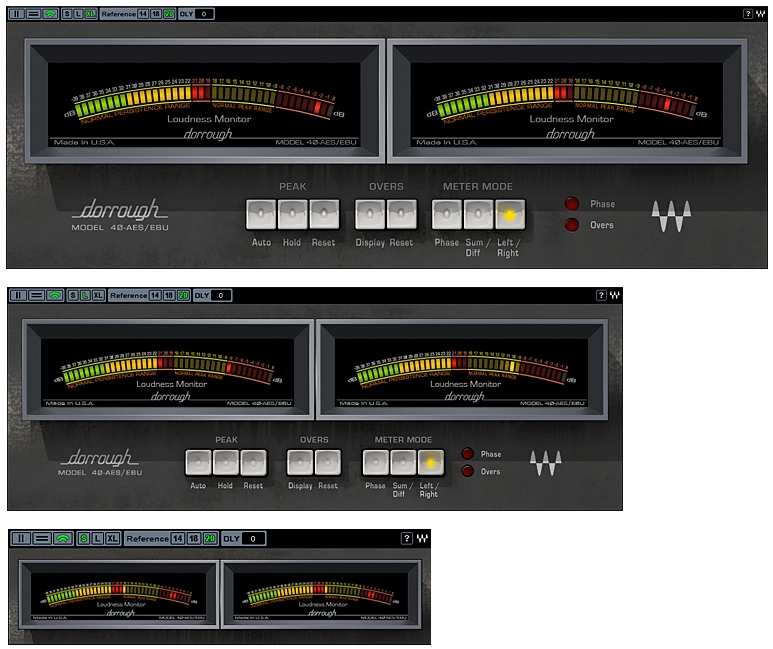Select horizontal meter layout icon in XL-size plugin
This screenshot has width=773, height=649.
pyautogui.click(x=33, y=14)
